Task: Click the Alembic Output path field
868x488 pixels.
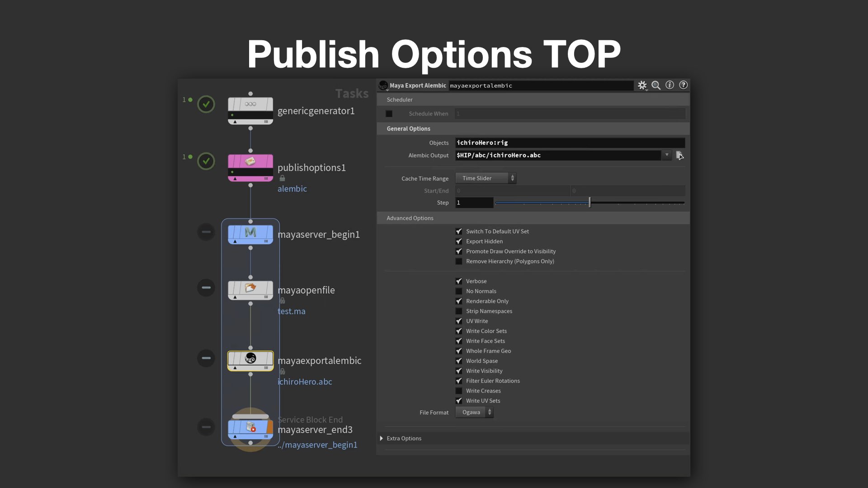Action: click(x=558, y=155)
